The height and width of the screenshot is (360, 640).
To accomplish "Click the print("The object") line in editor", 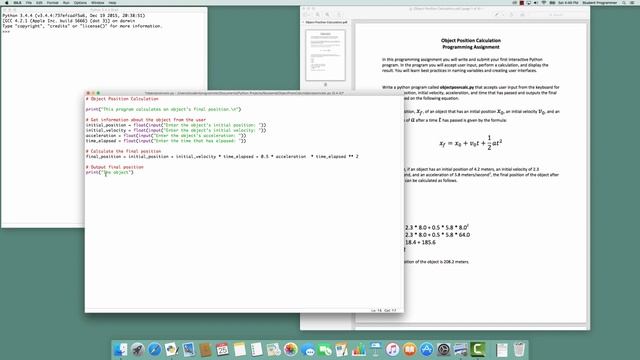I will coord(109,172).
